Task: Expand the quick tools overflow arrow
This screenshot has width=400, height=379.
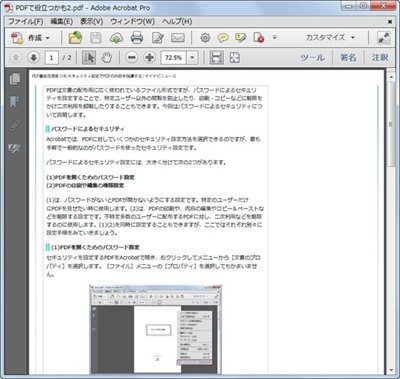Action: (274, 37)
